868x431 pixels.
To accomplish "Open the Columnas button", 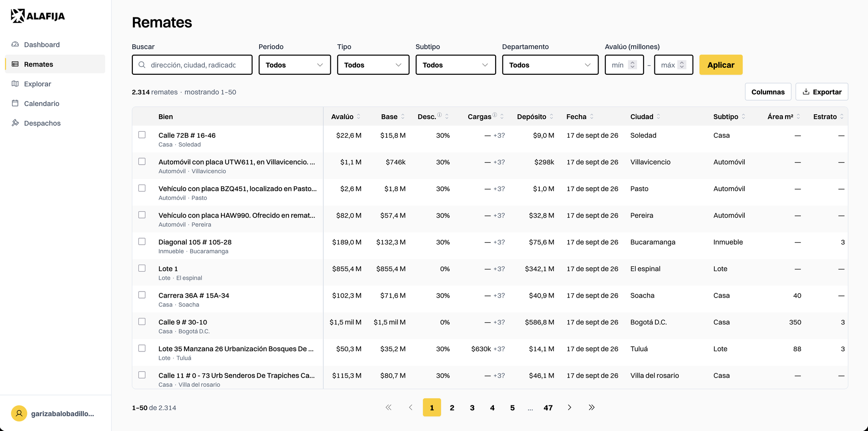I will (x=768, y=92).
